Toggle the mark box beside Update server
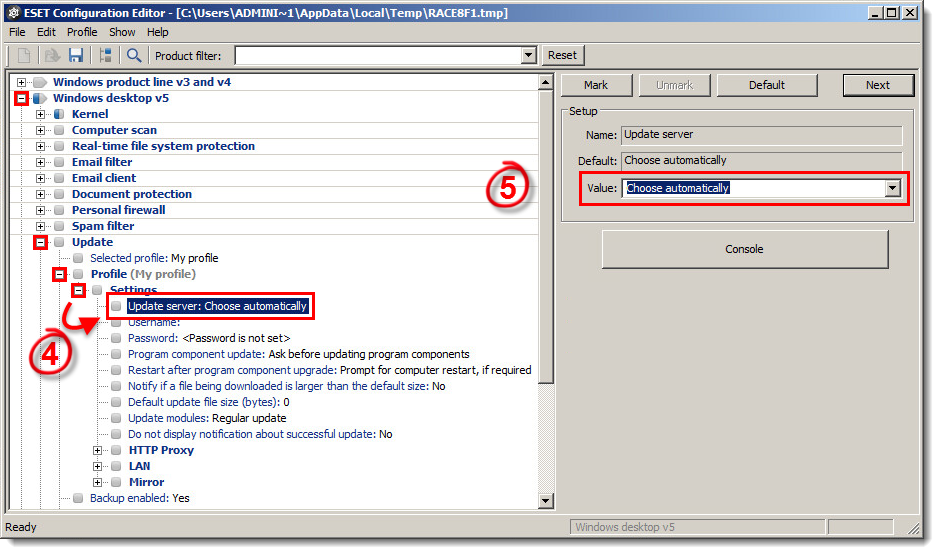The height and width of the screenshot is (554, 939). pos(116,306)
